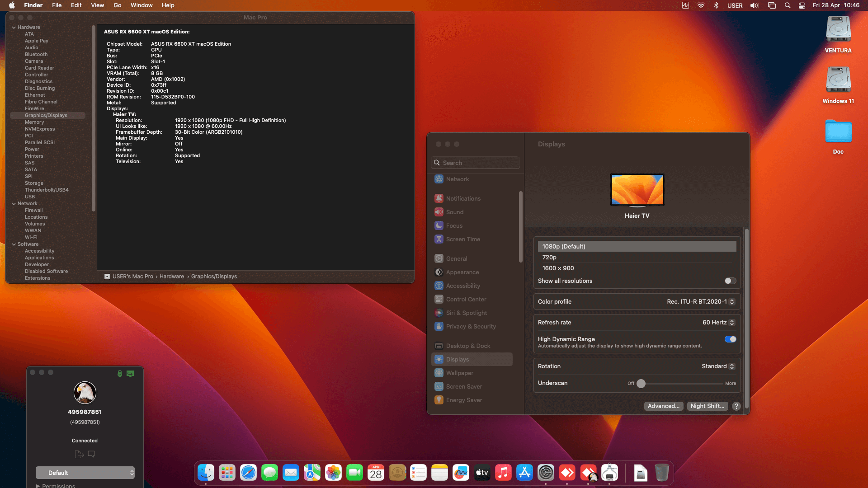Screen dimensions: 868x488
Task: Select the Haier TV display thumbnail
Action: coord(637,190)
